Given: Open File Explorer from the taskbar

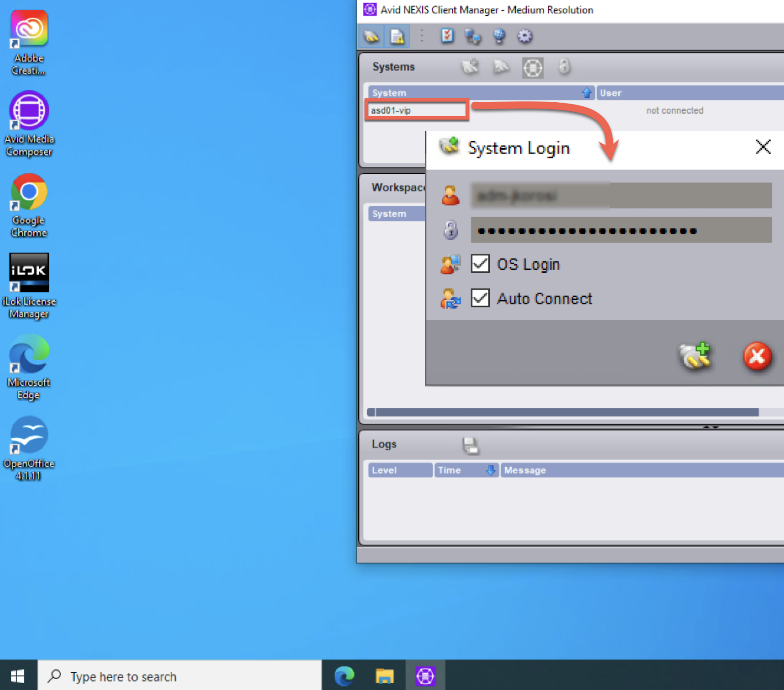Looking at the screenshot, I should coord(385,676).
